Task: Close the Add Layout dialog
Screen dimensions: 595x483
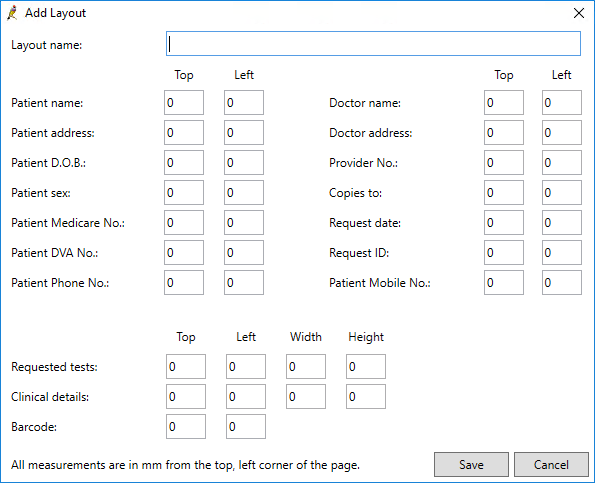Action: 579,13
